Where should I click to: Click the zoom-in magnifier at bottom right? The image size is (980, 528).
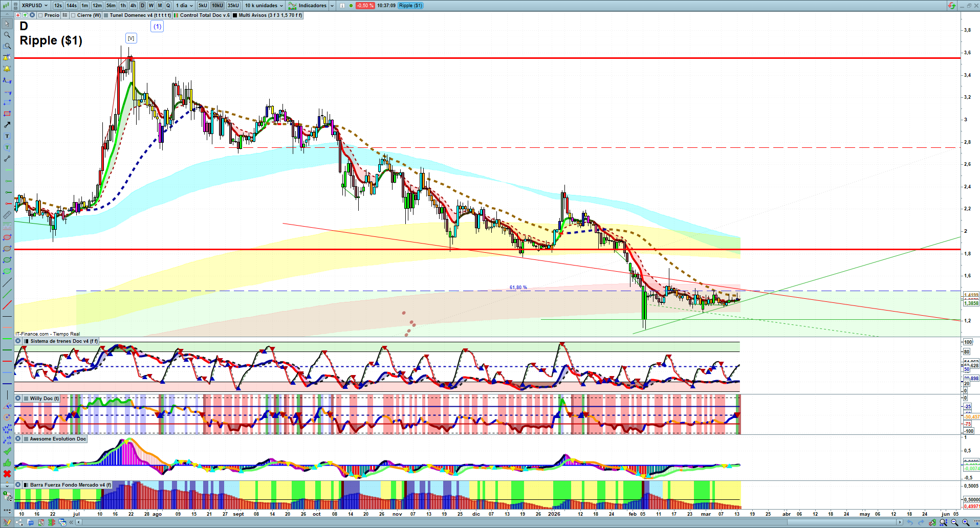click(x=966, y=522)
